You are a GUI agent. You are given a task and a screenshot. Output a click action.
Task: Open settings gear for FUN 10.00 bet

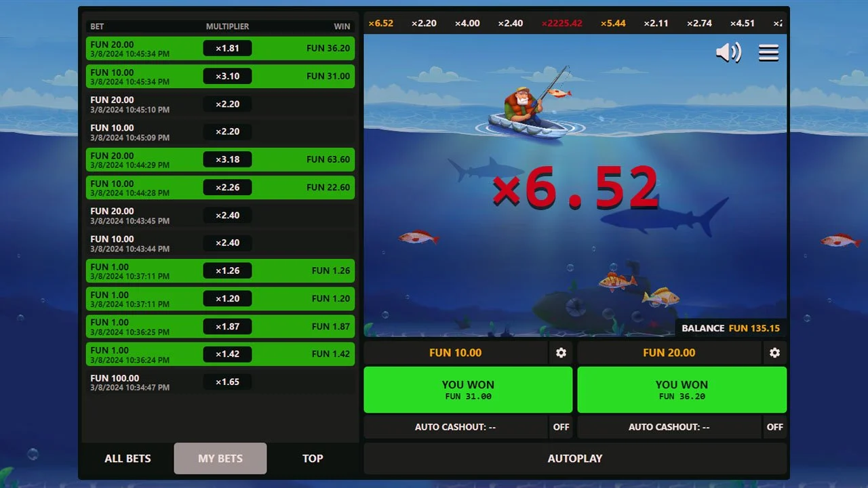(x=561, y=352)
